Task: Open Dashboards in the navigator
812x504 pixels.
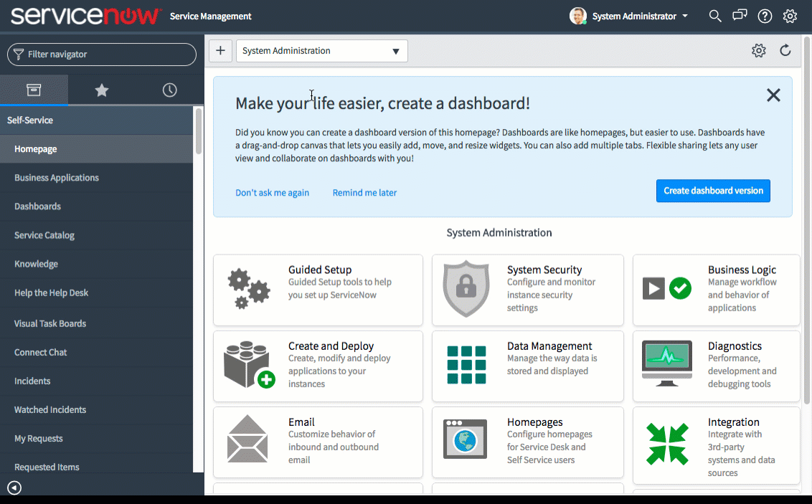Action: pos(96,206)
